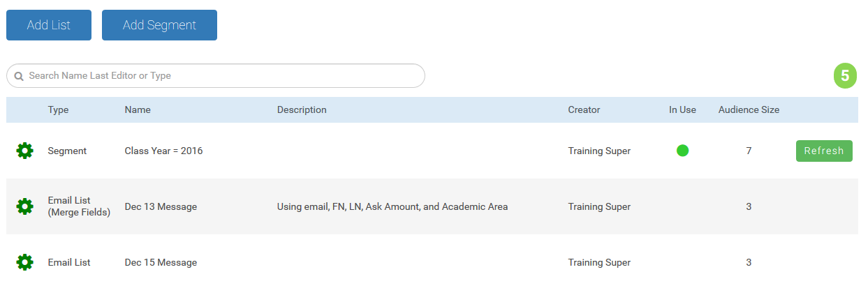This screenshot has width=868, height=288.
Task: Open the Dec 15 Message list
Action: [161, 263]
